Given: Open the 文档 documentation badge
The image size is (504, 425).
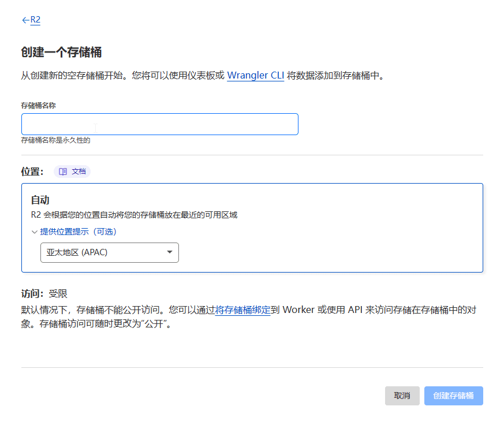Looking at the screenshot, I should click(73, 172).
